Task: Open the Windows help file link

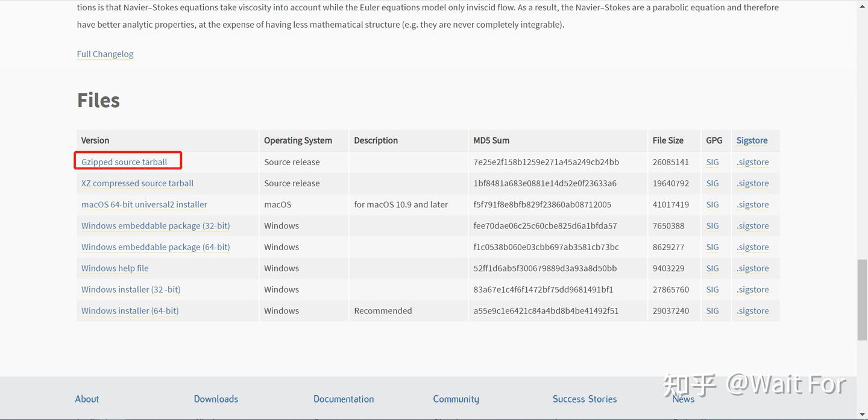Action: pyautogui.click(x=115, y=268)
